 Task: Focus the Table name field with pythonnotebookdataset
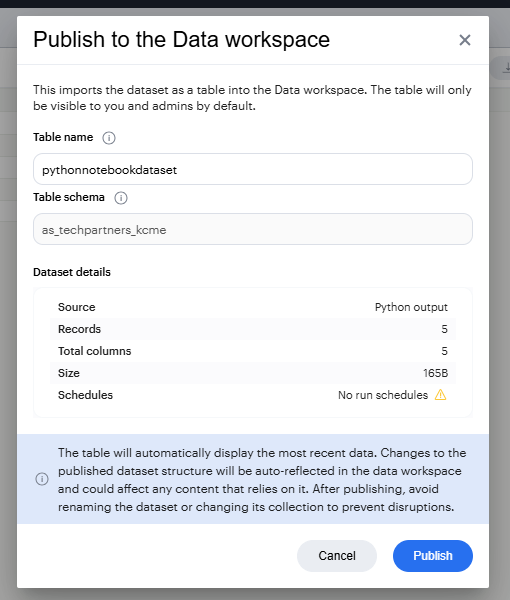pos(253,169)
